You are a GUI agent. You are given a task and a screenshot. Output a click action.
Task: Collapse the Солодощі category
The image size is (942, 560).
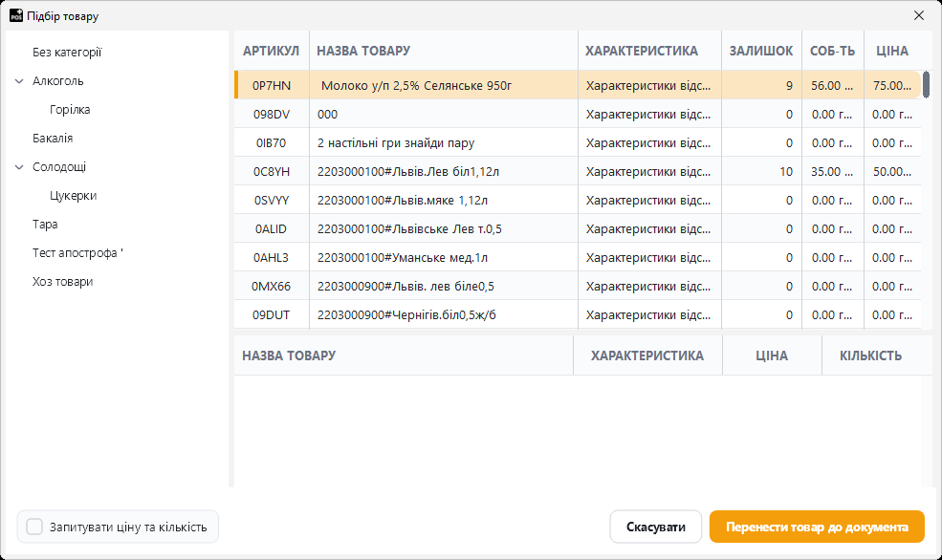(x=19, y=167)
